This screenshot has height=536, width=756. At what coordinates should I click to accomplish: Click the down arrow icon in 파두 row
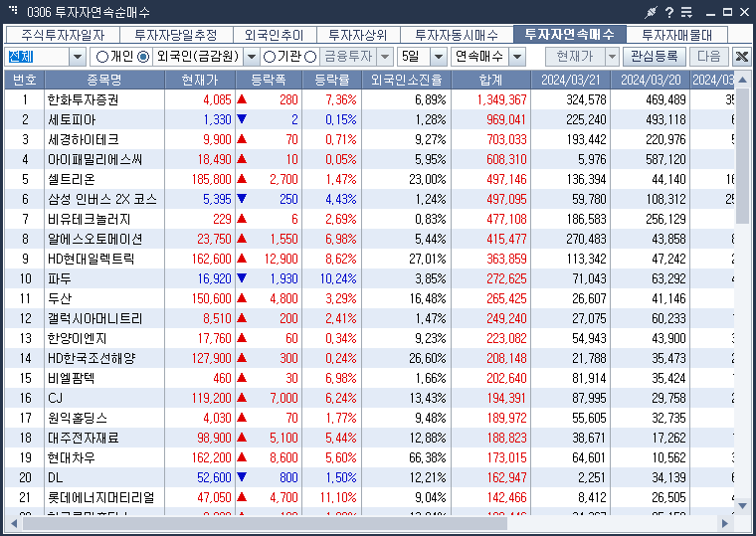point(242,278)
